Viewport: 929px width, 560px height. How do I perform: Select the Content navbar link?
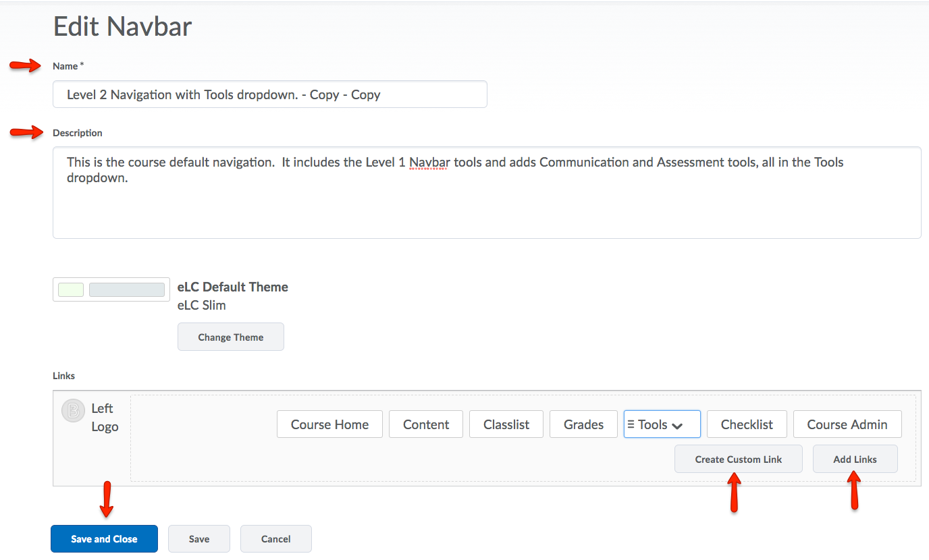pyautogui.click(x=426, y=424)
